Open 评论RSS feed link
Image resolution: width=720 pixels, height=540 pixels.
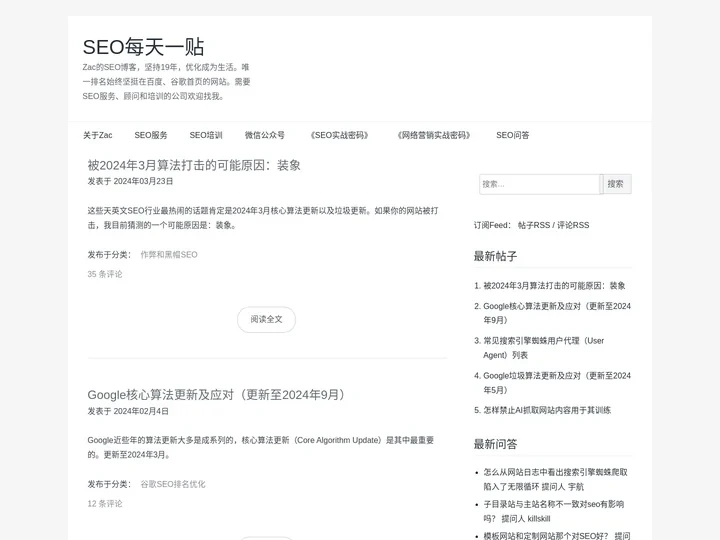[573, 225]
